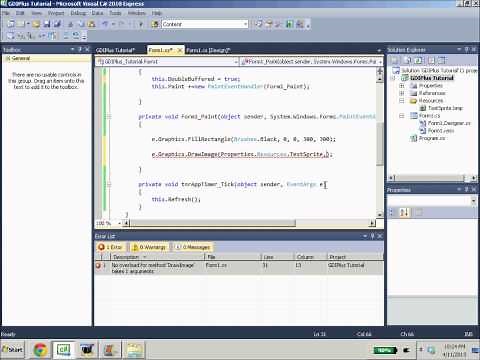Sort by Line column header

click(x=277, y=257)
